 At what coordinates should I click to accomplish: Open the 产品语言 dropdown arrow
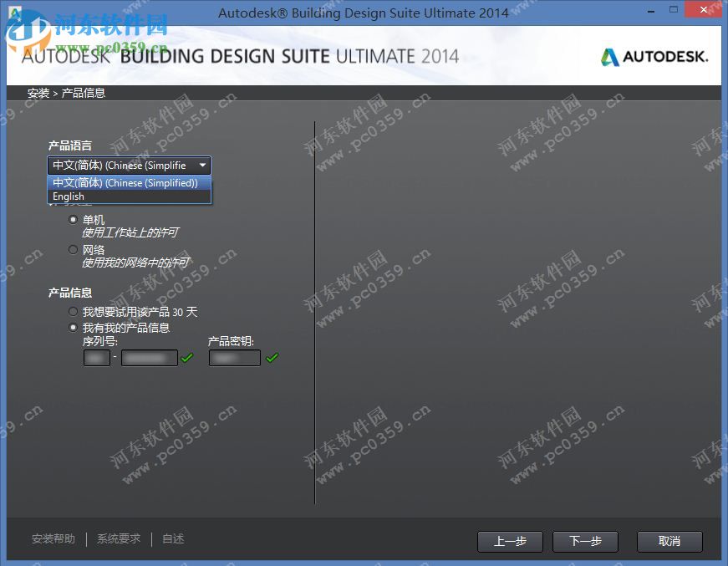[x=202, y=166]
